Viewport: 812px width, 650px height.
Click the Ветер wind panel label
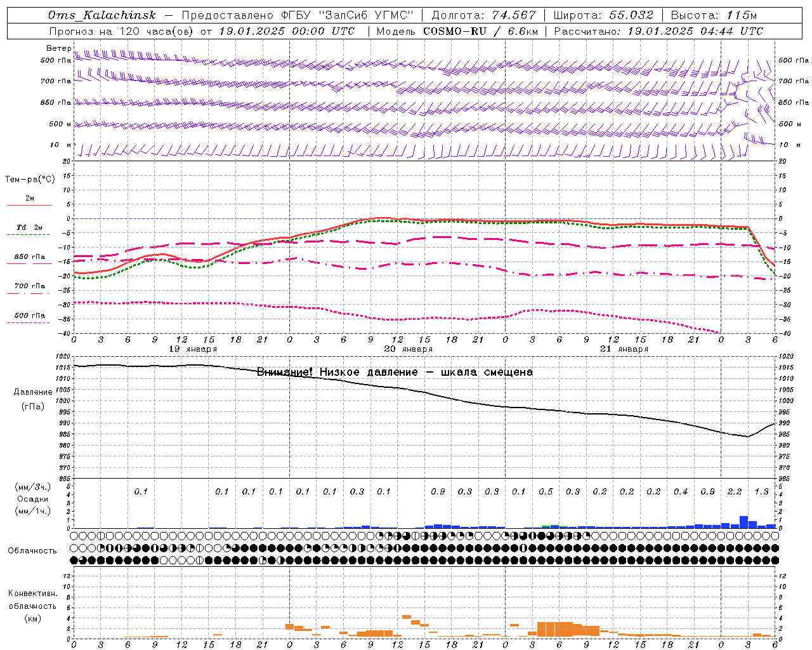coord(58,48)
